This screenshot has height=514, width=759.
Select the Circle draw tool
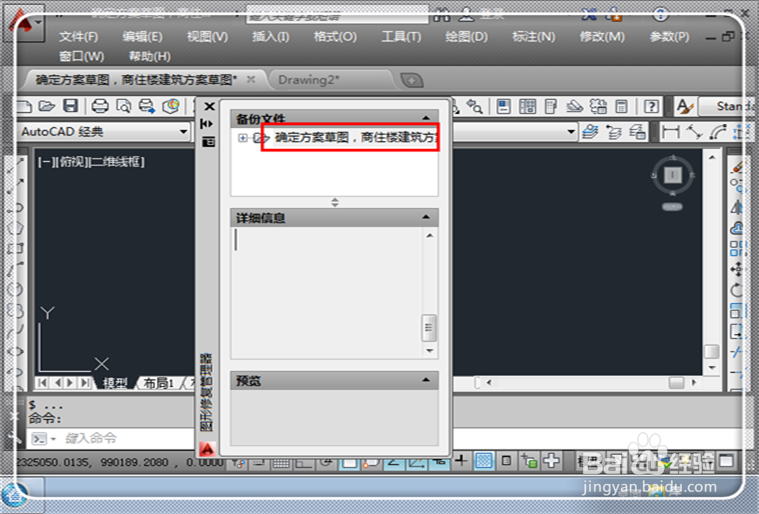pyautogui.click(x=15, y=289)
